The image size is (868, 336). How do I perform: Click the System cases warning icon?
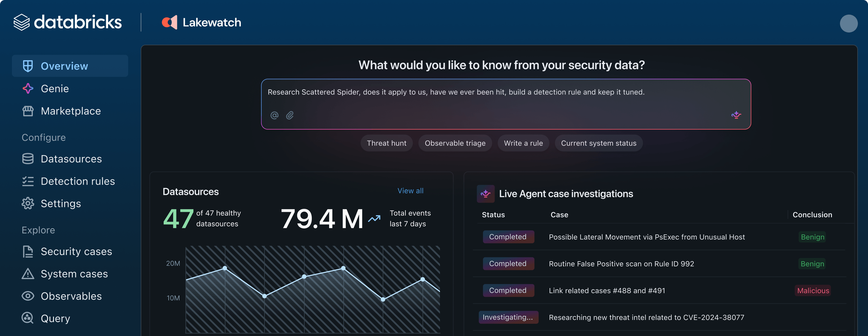point(28,274)
